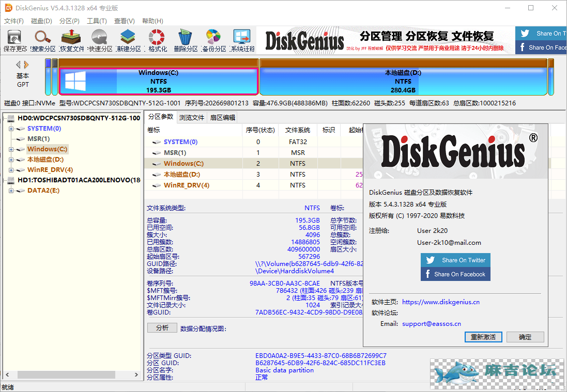Click the Facebook share banner in toolbar
Viewport: 567px width, 392px height.
(541, 48)
